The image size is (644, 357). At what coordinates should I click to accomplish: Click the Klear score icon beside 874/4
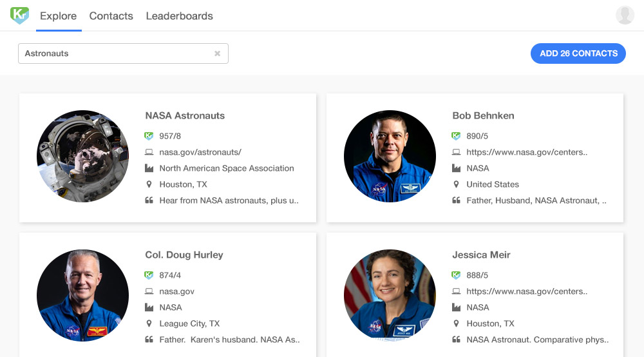[149, 275]
